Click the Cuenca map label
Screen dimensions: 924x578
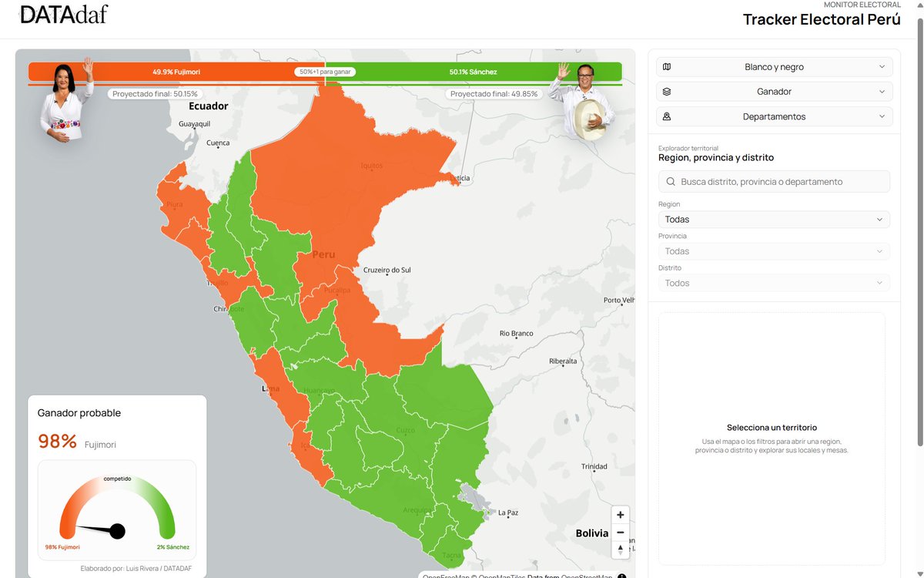[218, 143]
